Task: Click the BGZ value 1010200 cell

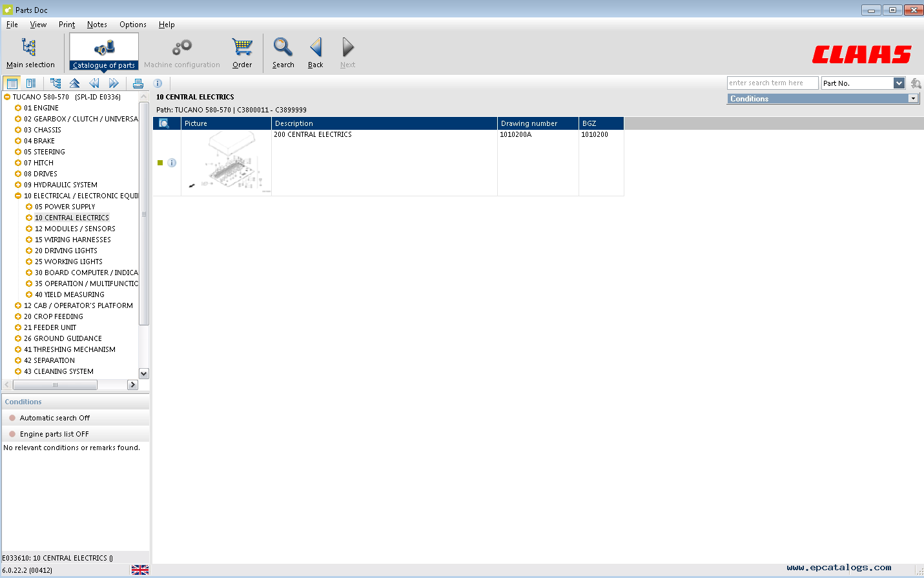Action: [594, 135]
